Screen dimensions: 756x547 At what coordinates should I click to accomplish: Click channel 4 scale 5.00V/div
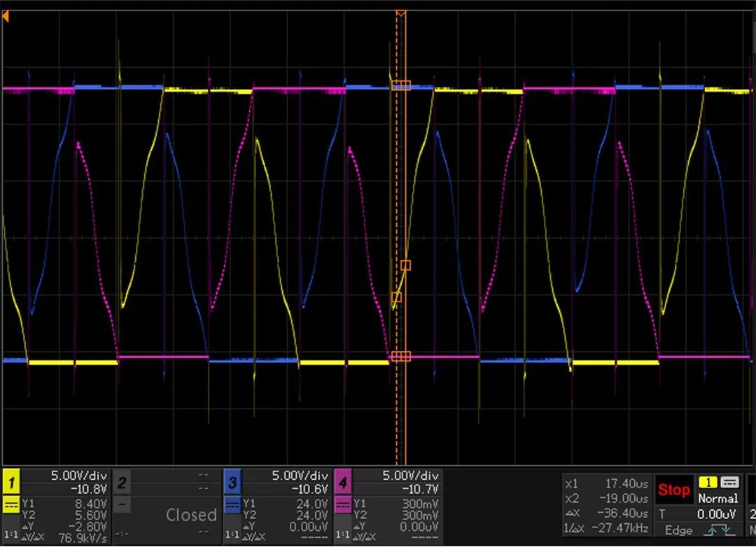[410, 476]
